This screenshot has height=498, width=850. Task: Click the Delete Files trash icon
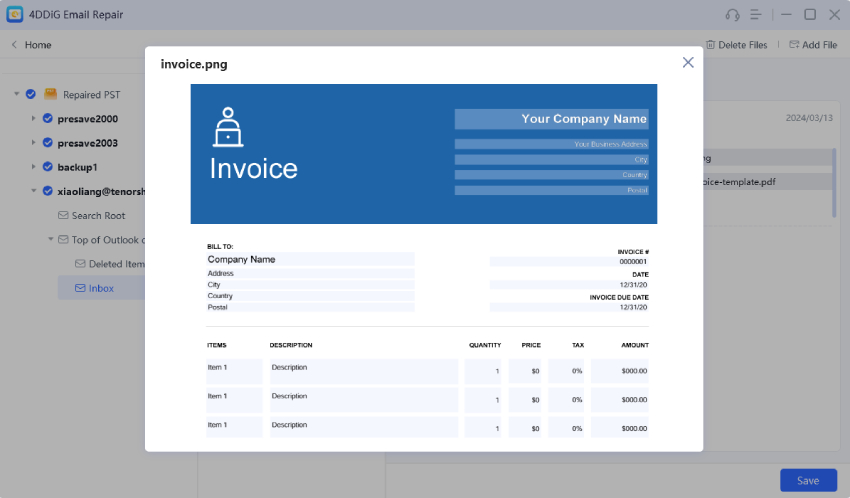click(710, 45)
